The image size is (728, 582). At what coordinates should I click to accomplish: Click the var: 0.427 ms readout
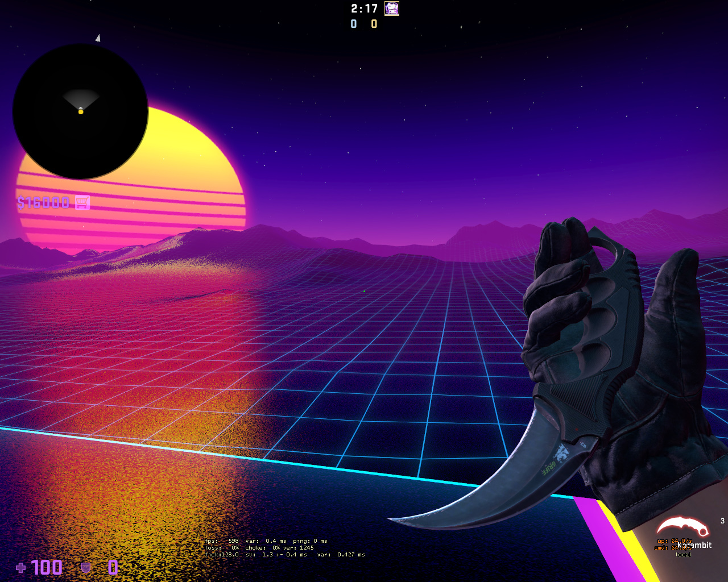(341, 555)
